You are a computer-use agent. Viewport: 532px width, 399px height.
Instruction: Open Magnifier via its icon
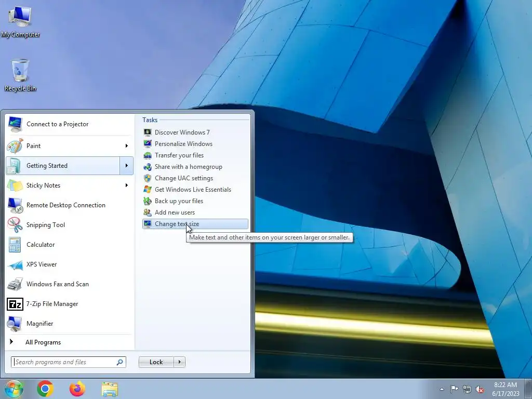point(15,324)
